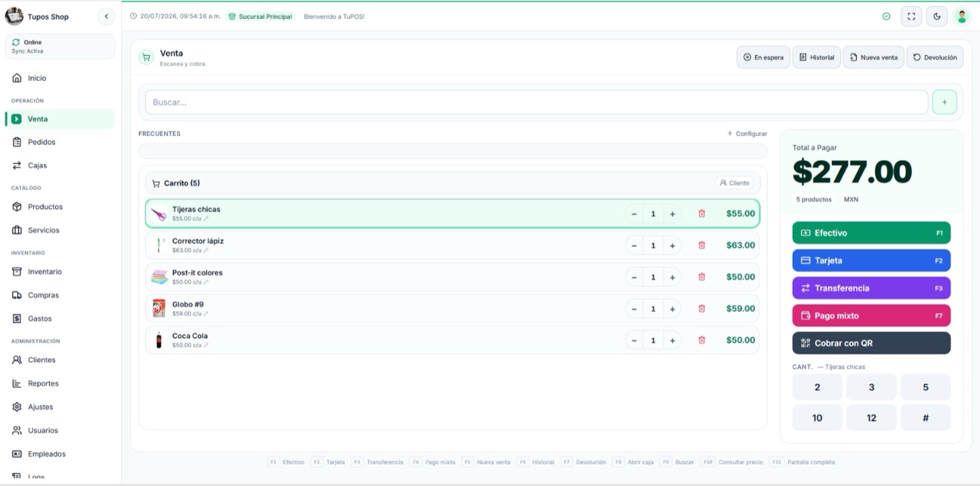Viewport: 980px width, 486px height.
Task: Decrease Post-it colores quantity with minus
Action: pos(634,277)
